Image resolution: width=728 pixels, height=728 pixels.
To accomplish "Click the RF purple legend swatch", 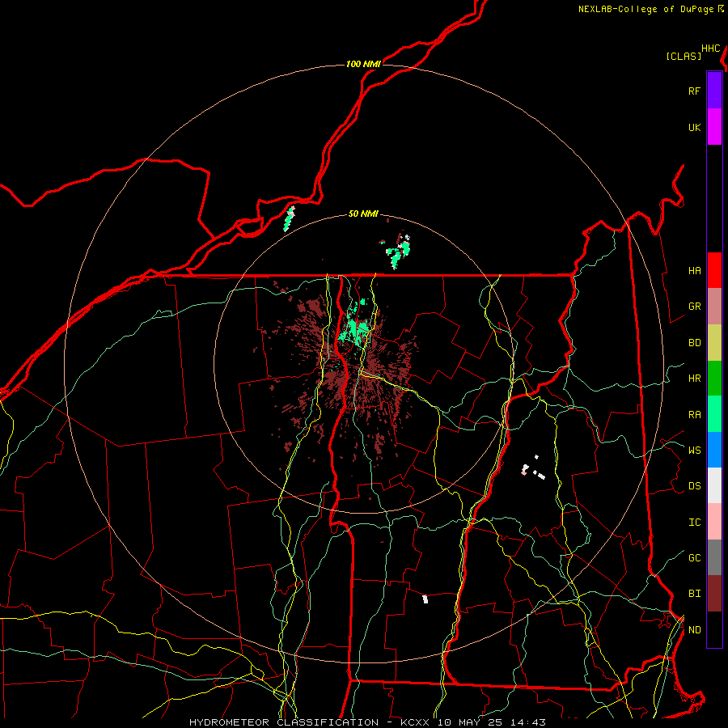I will [x=714, y=91].
